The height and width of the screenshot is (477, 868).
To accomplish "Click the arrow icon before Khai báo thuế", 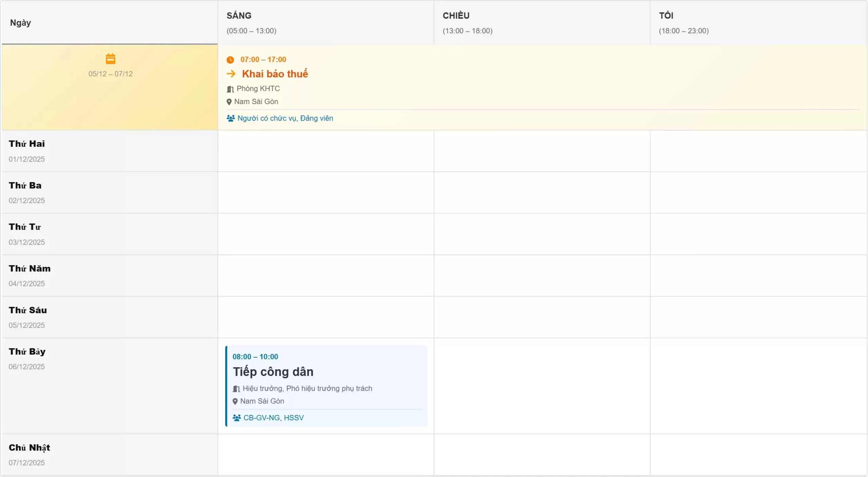I will 231,74.
